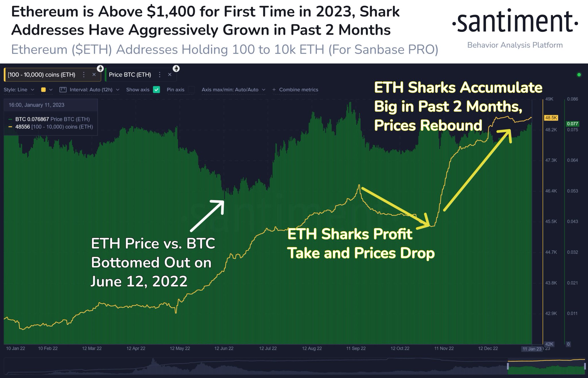Screen dimensions: 588x378
Task: Open options menu for [100 - 10,000) coins metric
Action: pyautogui.click(x=84, y=75)
